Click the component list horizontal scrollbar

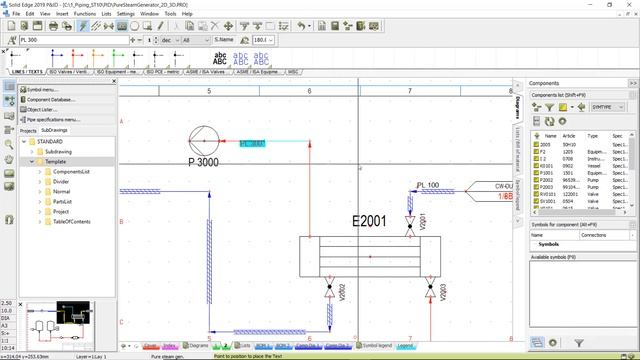580,212
